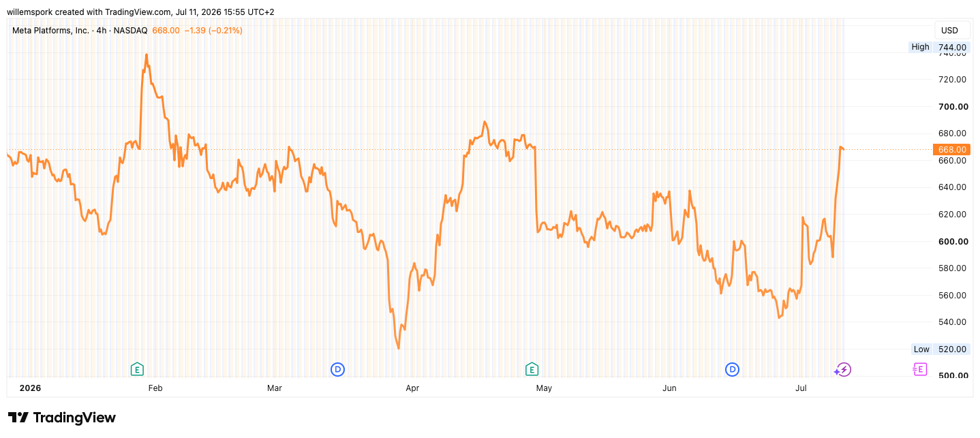Click the TradingView logo
This screenshot has width=980, height=438.
[62, 418]
